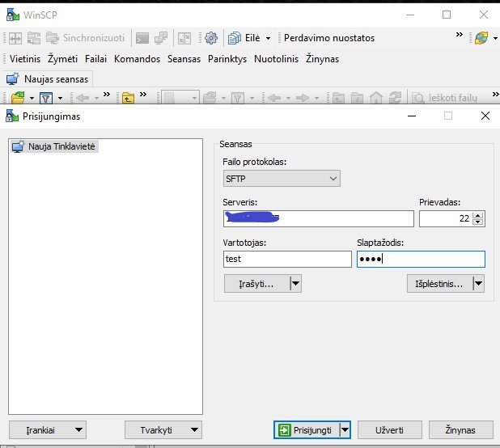Click the Prisijungti login button
Screen dimensions: 500x448
click(307, 430)
